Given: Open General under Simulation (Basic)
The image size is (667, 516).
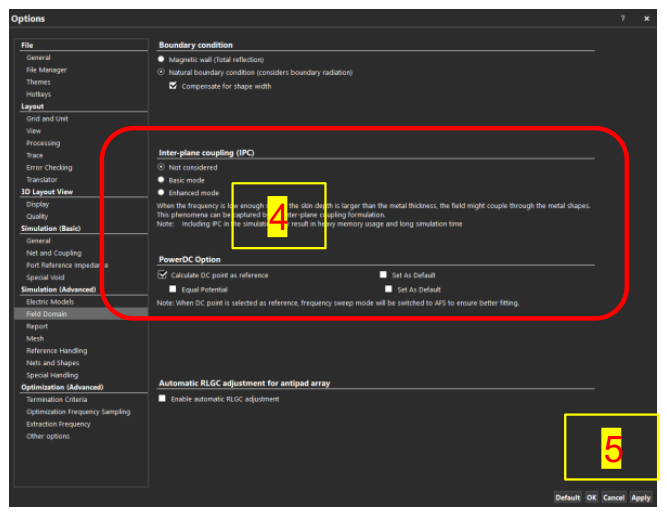Looking at the screenshot, I should (38, 241).
